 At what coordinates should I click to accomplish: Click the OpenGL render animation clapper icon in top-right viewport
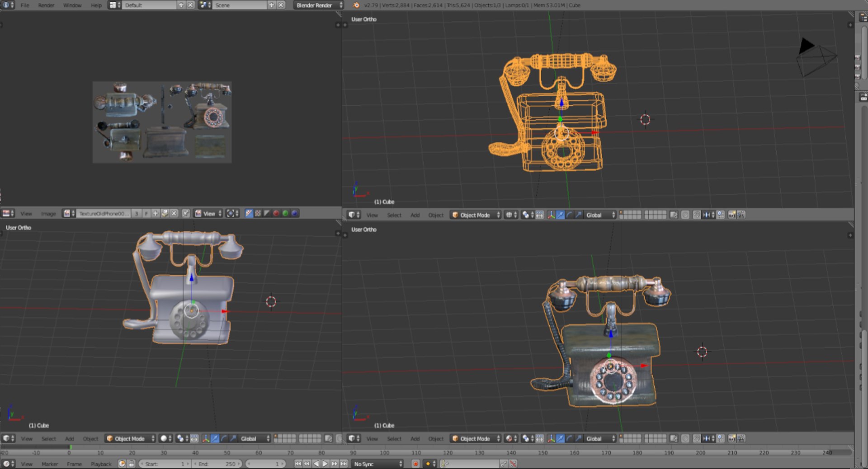(741, 215)
